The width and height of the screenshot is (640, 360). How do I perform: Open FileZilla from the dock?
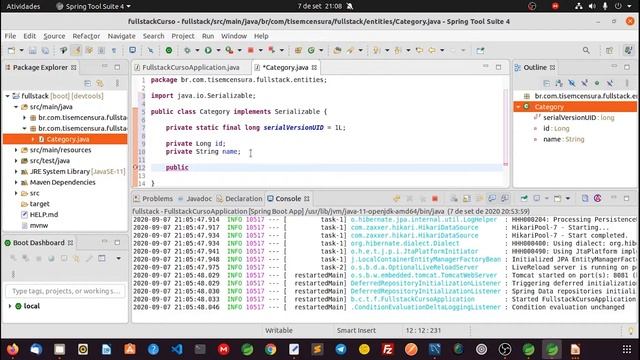[387, 349]
